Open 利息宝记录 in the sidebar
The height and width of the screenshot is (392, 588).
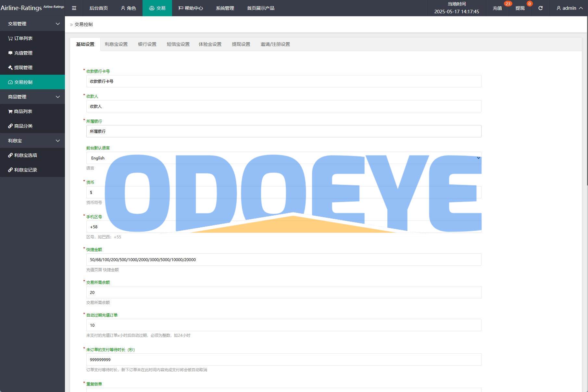click(x=32, y=170)
